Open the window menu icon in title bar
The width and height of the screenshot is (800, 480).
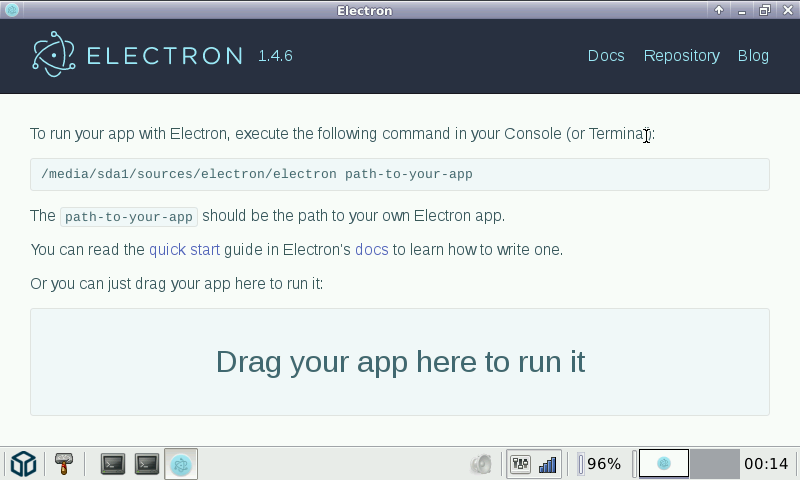pyautogui.click(x=10, y=10)
